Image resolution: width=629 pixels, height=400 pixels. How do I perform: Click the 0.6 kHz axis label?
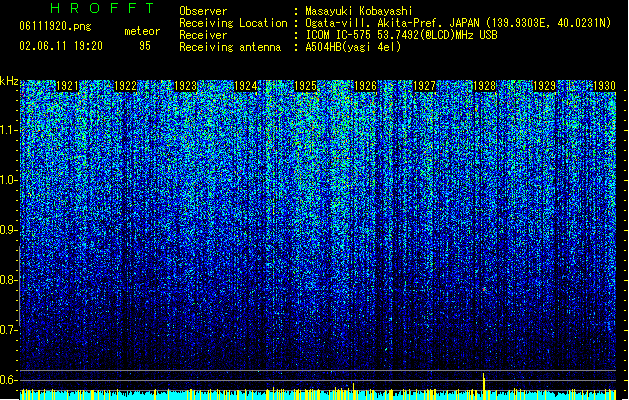[8, 380]
